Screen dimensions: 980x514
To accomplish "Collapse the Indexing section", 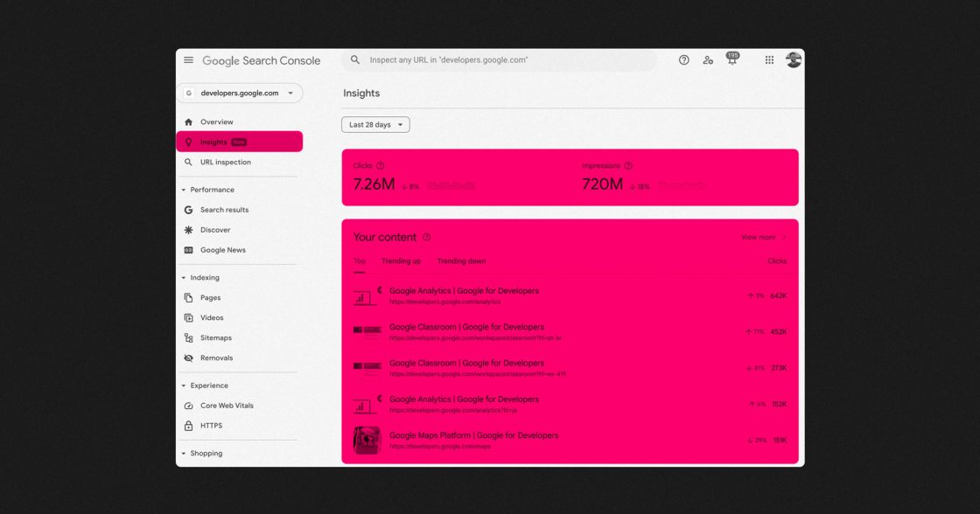I will click(183, 278).
